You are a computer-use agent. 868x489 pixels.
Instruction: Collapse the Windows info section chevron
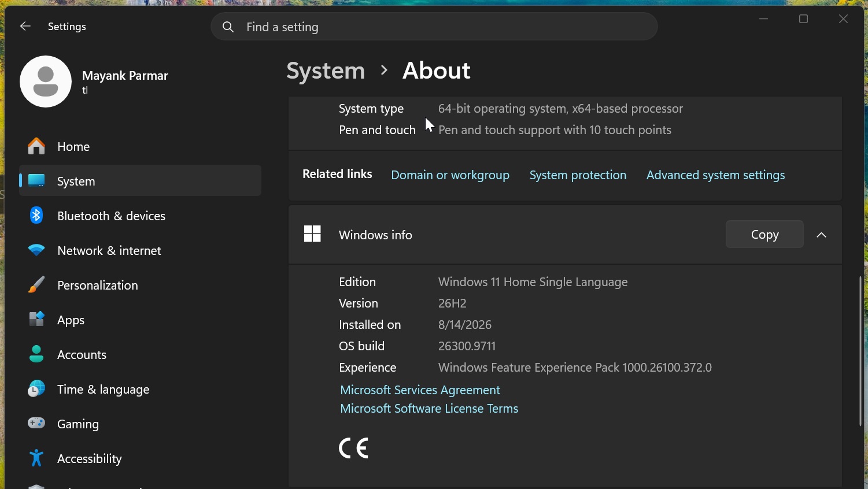point(822,235)
